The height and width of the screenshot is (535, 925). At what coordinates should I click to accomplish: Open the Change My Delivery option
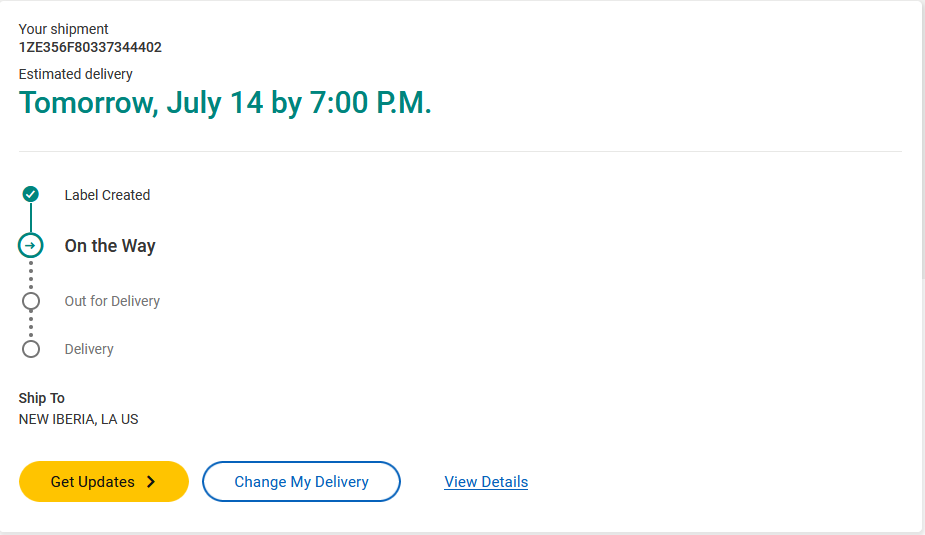301,482
